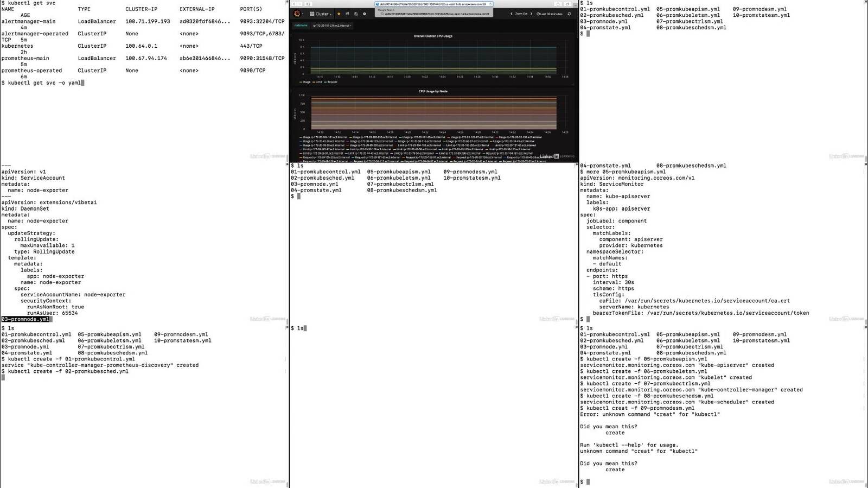Click the caFile path line in right pane

coord(694,301)
